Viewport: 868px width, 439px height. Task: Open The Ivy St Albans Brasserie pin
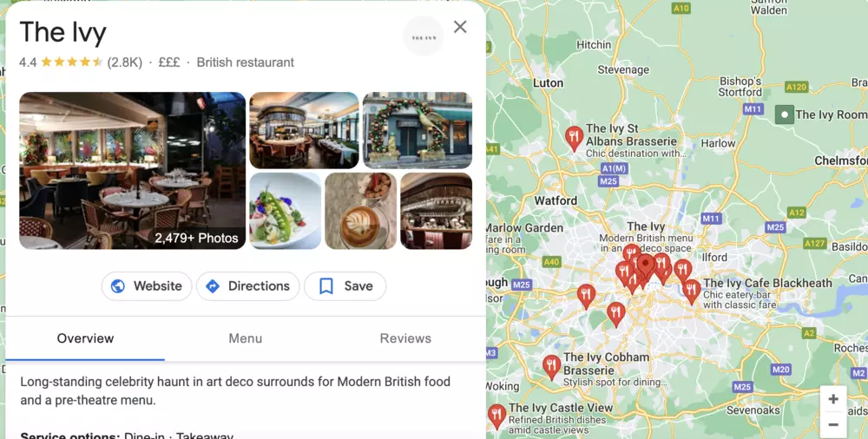coord(574,138)
